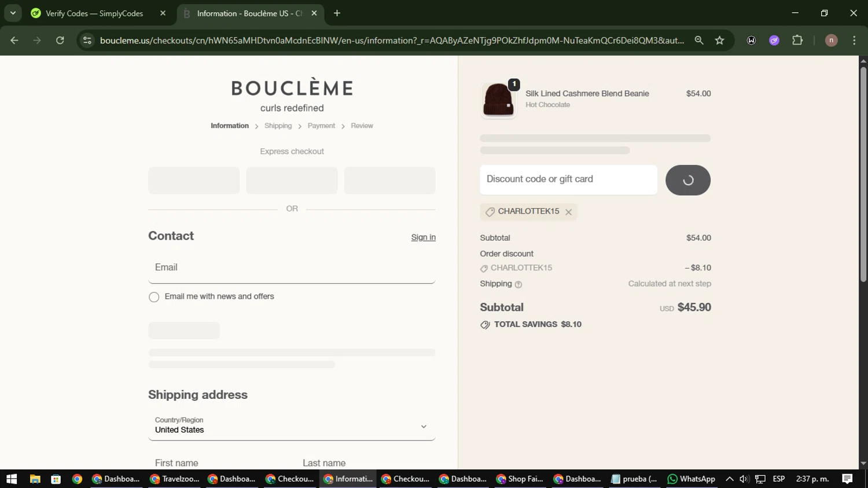Click the First name field
Viewport: 868px width, 488px height.
point(219,463)
